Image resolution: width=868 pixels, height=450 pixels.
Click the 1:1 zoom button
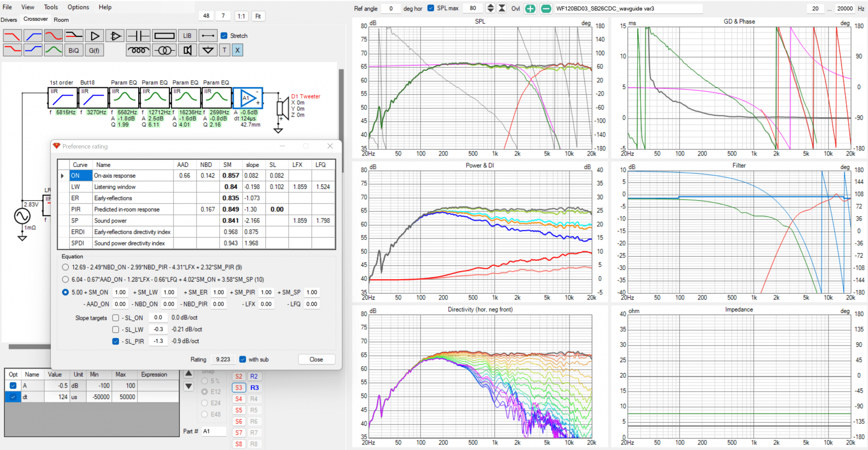(241, 16)
